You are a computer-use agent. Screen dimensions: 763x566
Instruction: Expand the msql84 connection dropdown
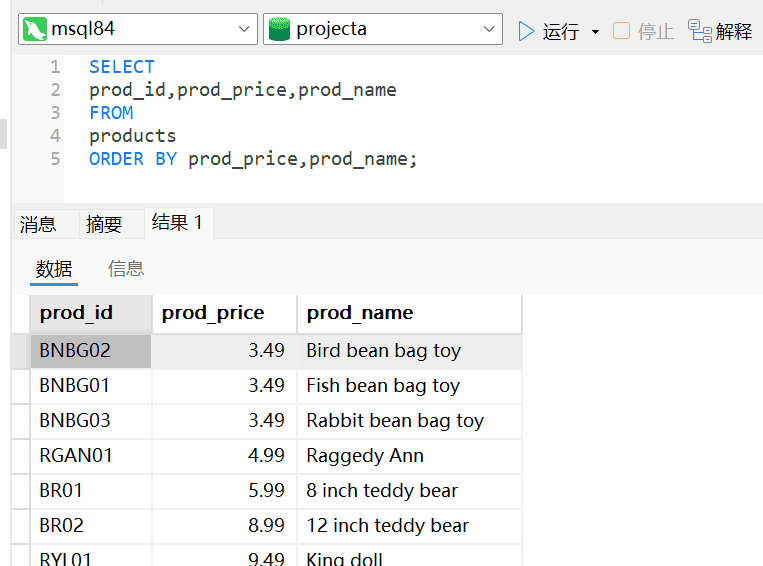click(x=245, y=30)
